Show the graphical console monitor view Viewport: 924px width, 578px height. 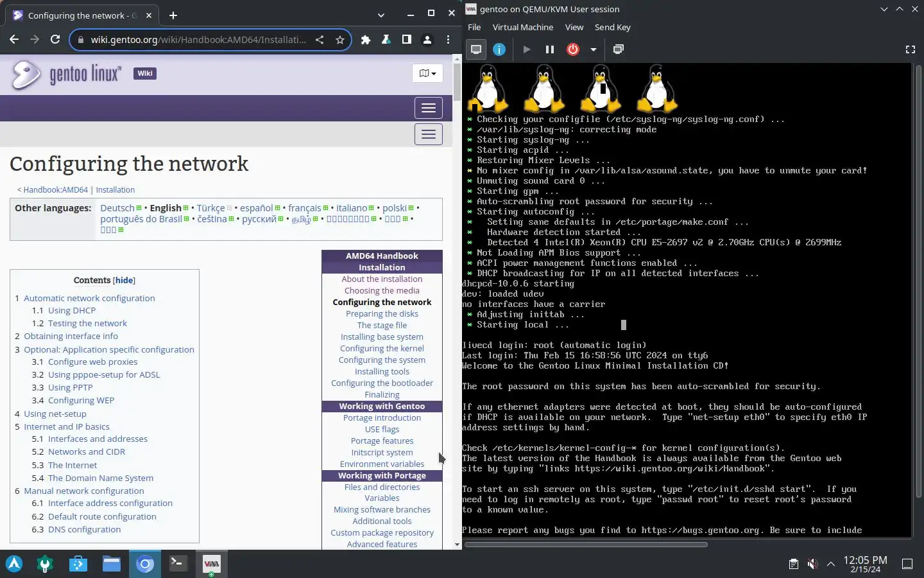click(476, 49)
